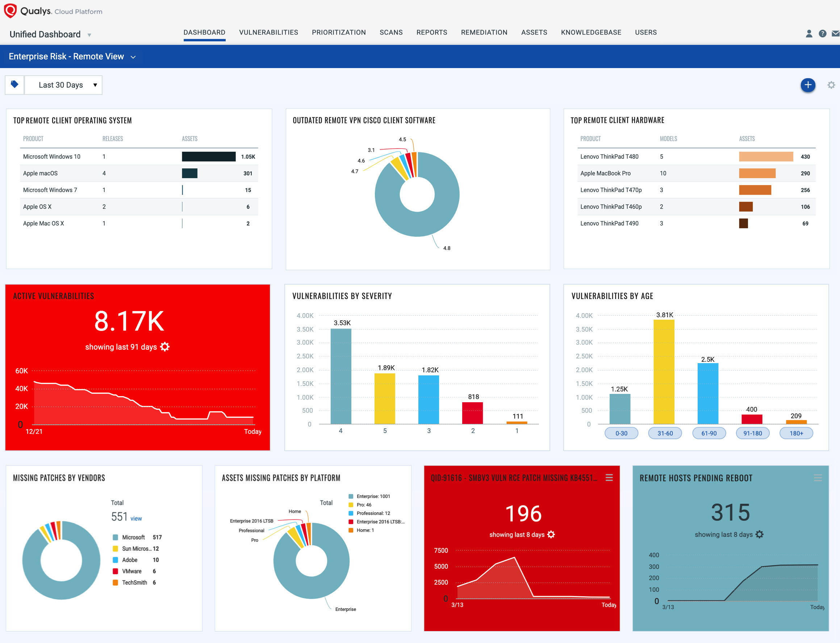Expand the Unified Dashboard module picker

click(89, 35)
